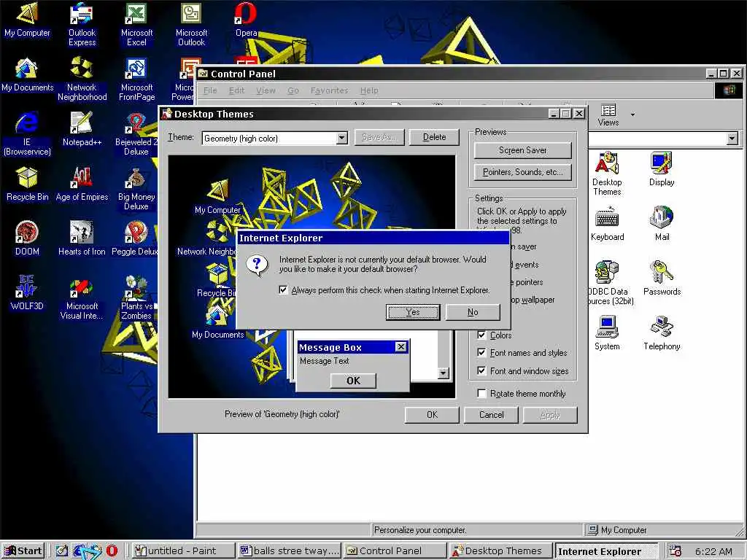Open the System icon in Control Panel

(607, 332)
